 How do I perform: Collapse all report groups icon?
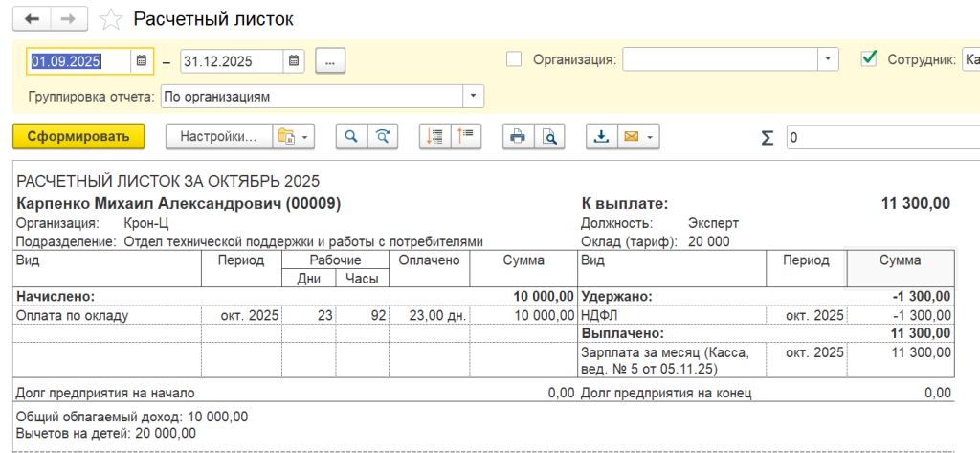(465, 136)
